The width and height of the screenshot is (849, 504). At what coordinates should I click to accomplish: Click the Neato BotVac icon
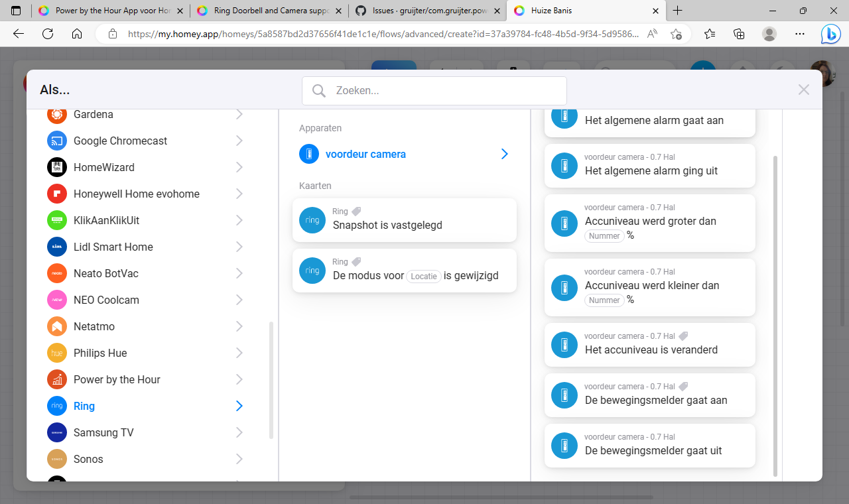[57, 273]
